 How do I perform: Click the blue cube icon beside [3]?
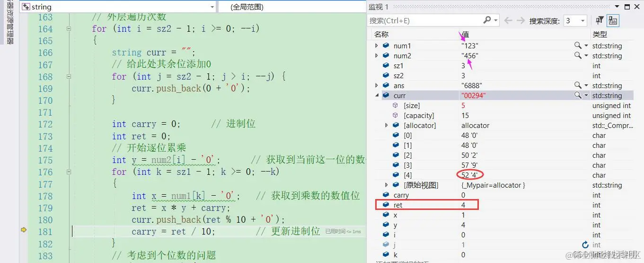[x=396, y=165]
